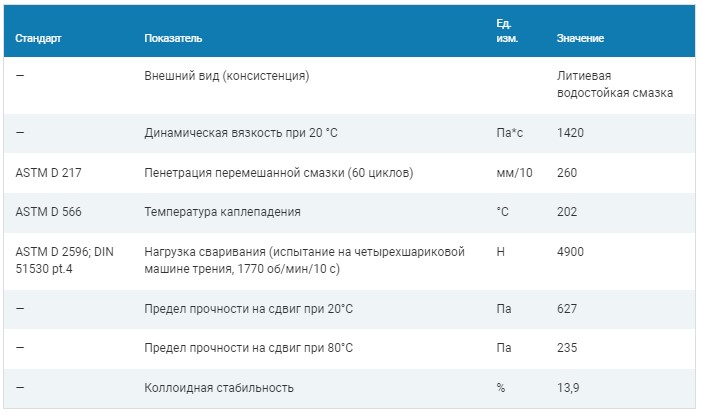Click the value 13,9
702x413 pixels.
coord(568,388)
